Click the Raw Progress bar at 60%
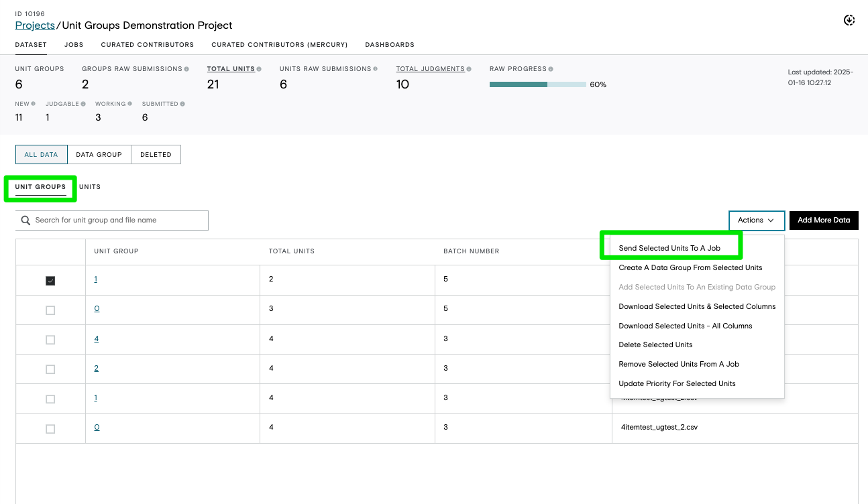 point(538,84)
